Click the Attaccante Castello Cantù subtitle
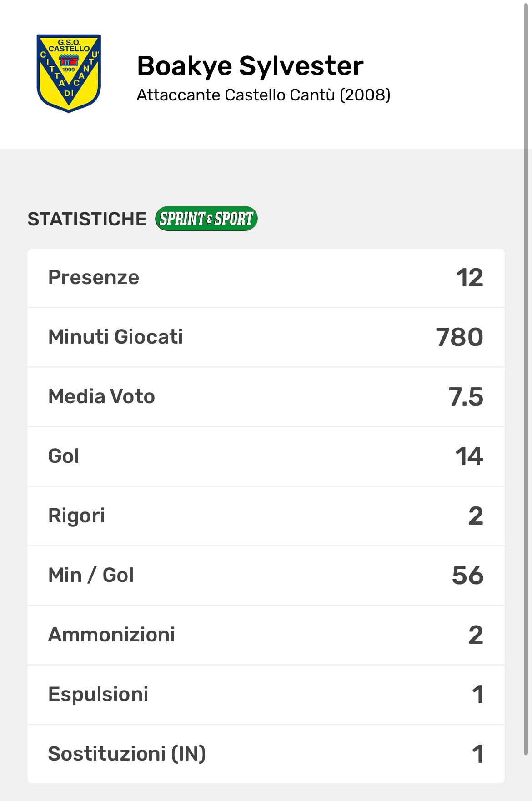Screen dimensions: 532x801 click(263, 95)
